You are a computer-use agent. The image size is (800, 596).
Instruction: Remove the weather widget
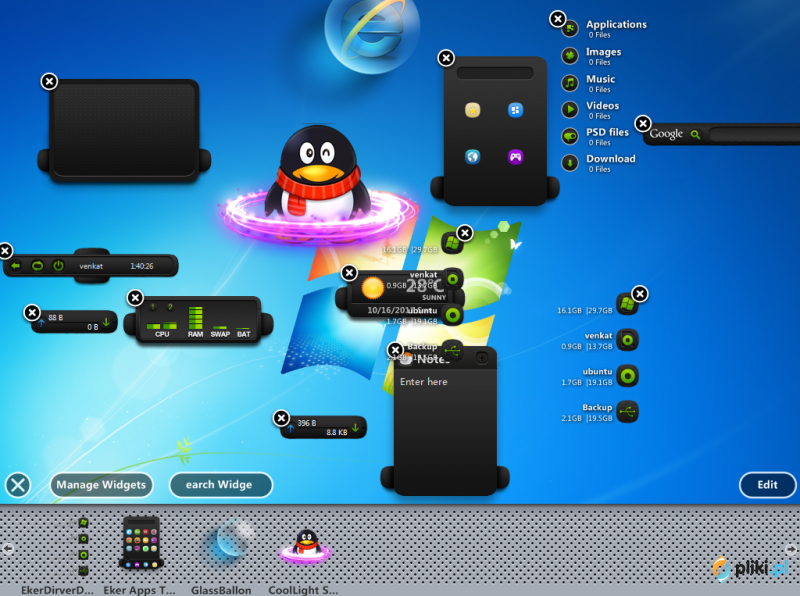point(349,273)
